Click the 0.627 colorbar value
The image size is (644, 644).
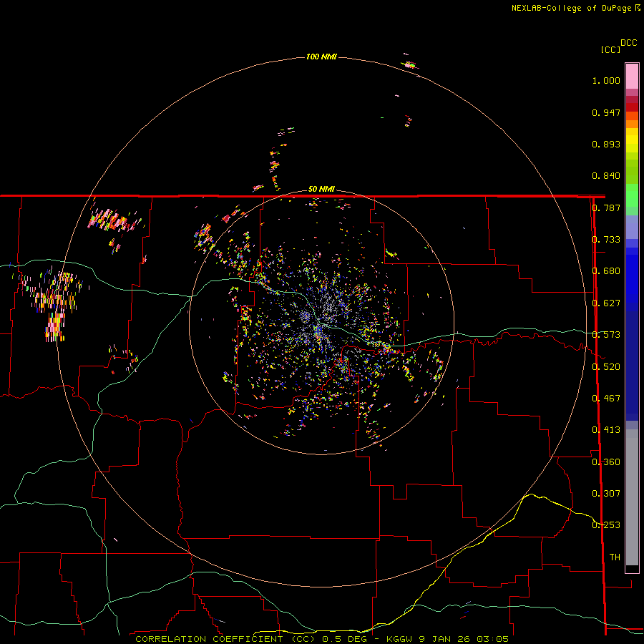coord(606,303)
